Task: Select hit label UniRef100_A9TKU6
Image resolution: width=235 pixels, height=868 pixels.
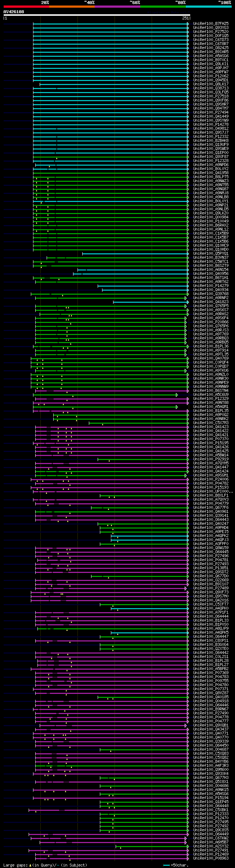Action: coord(211,370)
